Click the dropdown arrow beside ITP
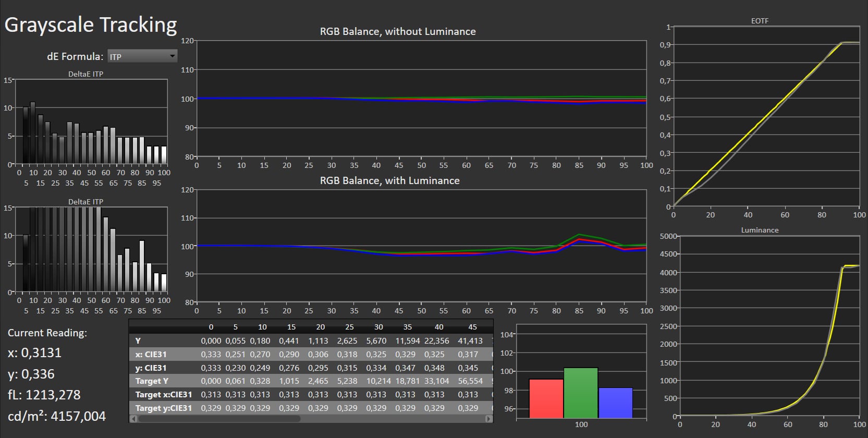This screenshot has height=438, width=868. (x=172, y=56)
